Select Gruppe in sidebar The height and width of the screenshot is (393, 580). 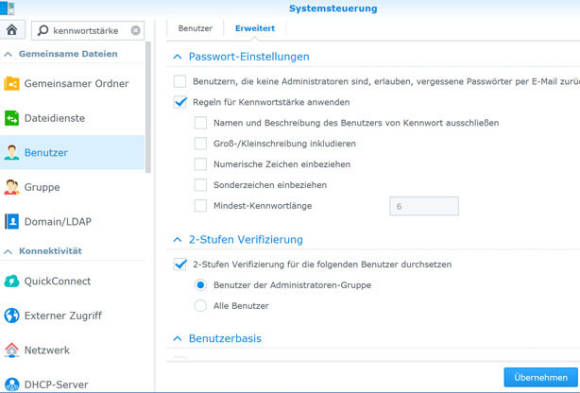click(72, 187)
